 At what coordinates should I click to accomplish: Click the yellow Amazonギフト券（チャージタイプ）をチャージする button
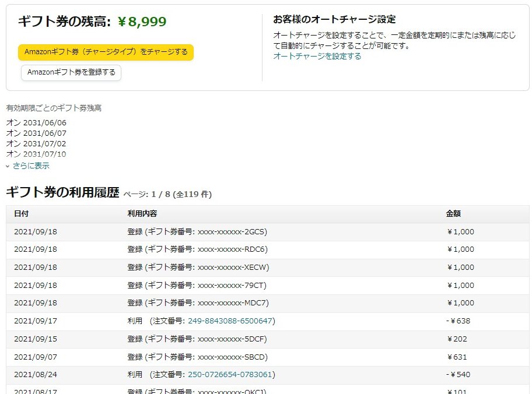coord(105,52)
